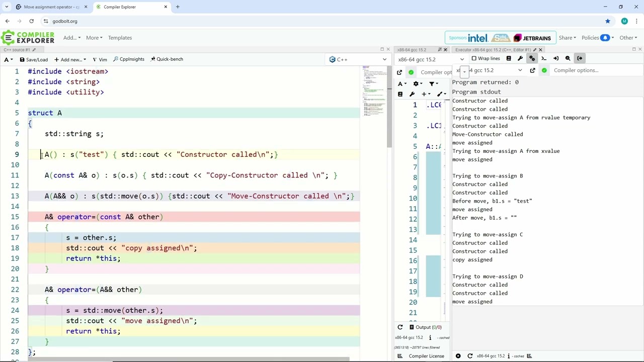Viewport: 644px width, 362px height.
Task: Open the compiler output gear settings dropdown
Action: point(418,83)
